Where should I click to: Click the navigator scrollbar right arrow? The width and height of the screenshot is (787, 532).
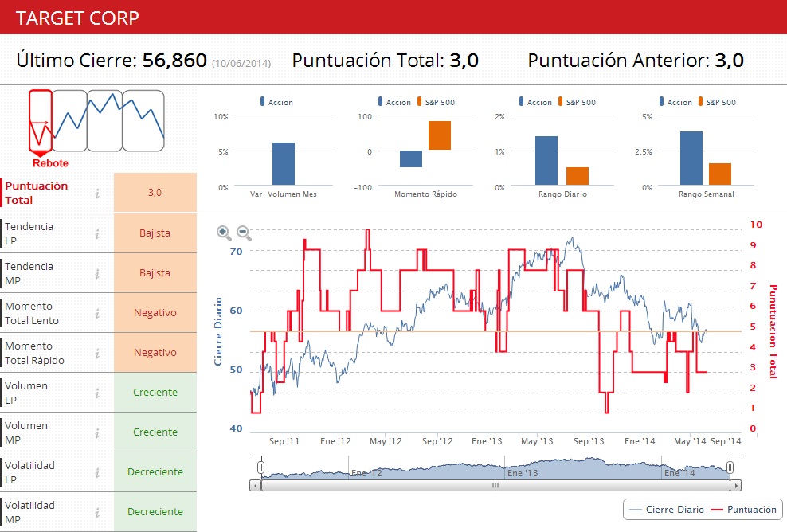(x=736, y=485)
